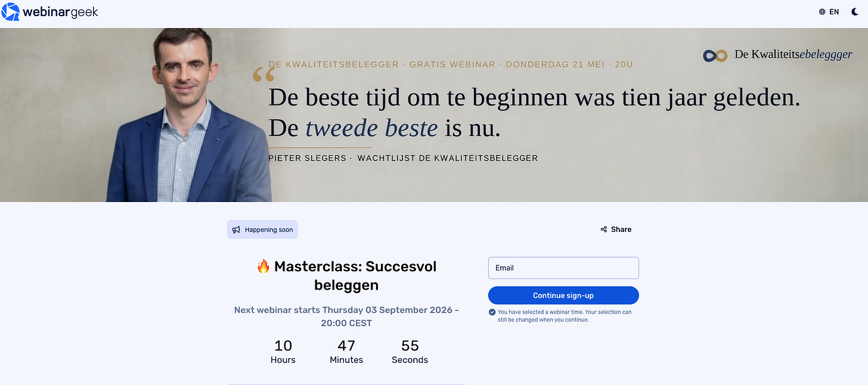Focus the Email input field
Screen dimensions: 868x385
563,268
